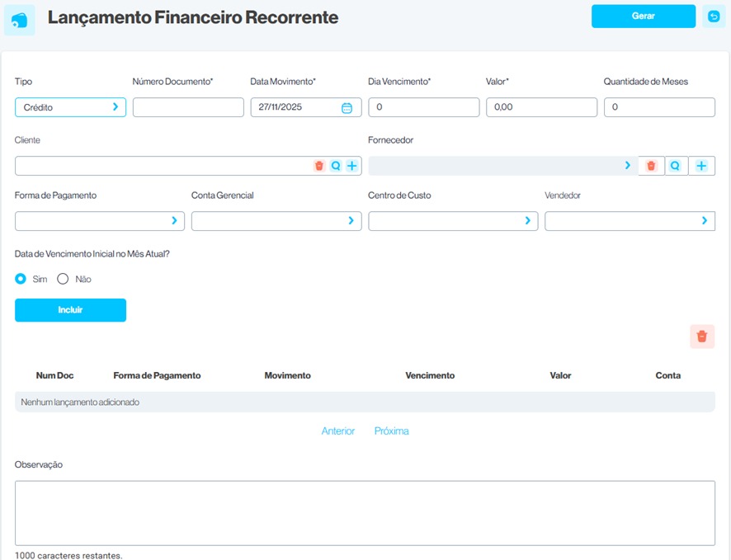Screen dimensions: 731x560
Task: Click into the Número Documento field
Action: tap(188, 107)
